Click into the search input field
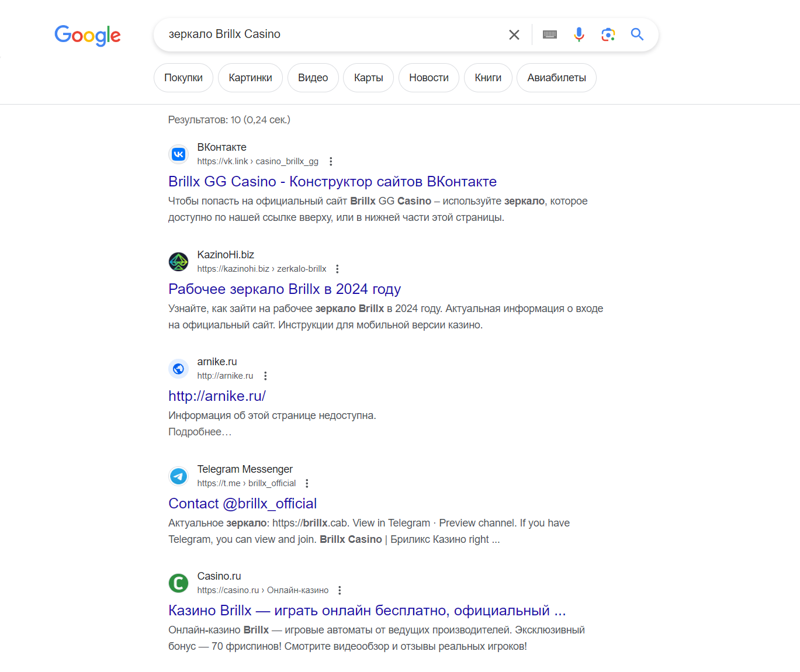 333,34
